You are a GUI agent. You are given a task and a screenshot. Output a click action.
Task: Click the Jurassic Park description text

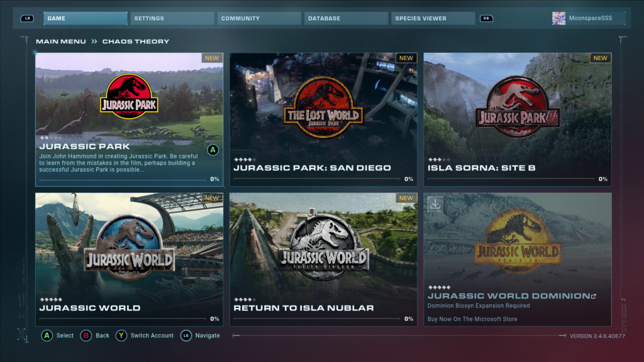point(118,163)
